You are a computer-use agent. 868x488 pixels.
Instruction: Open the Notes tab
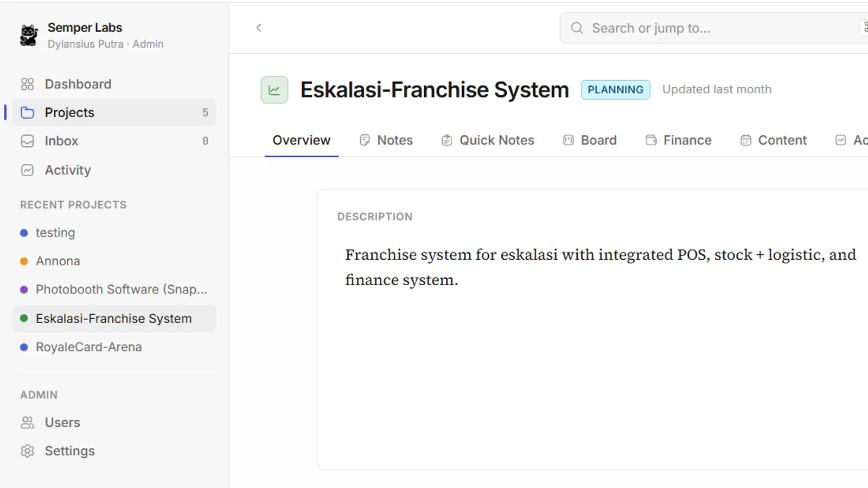[386, 140]
